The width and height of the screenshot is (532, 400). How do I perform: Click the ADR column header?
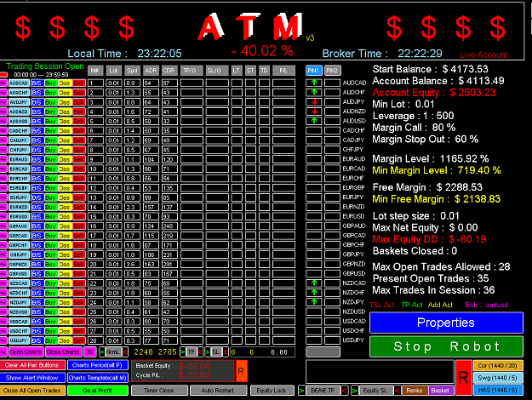click(x=151, y=71)
